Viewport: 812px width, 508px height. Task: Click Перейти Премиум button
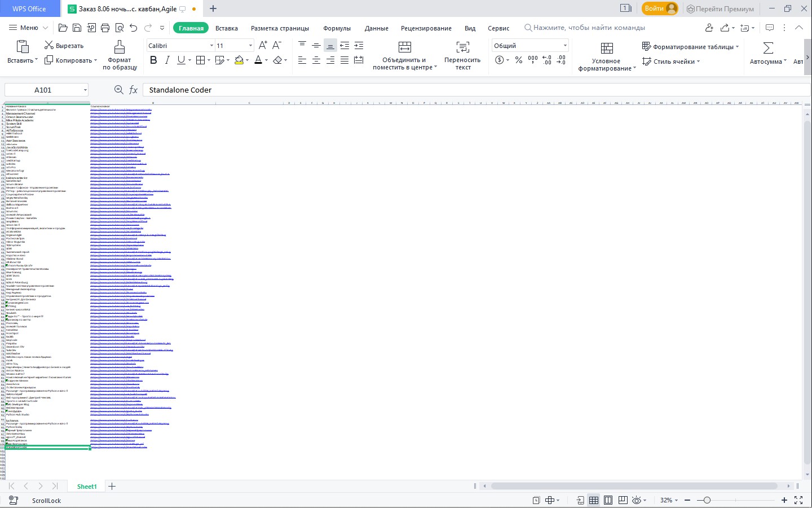tap(720, 8)
